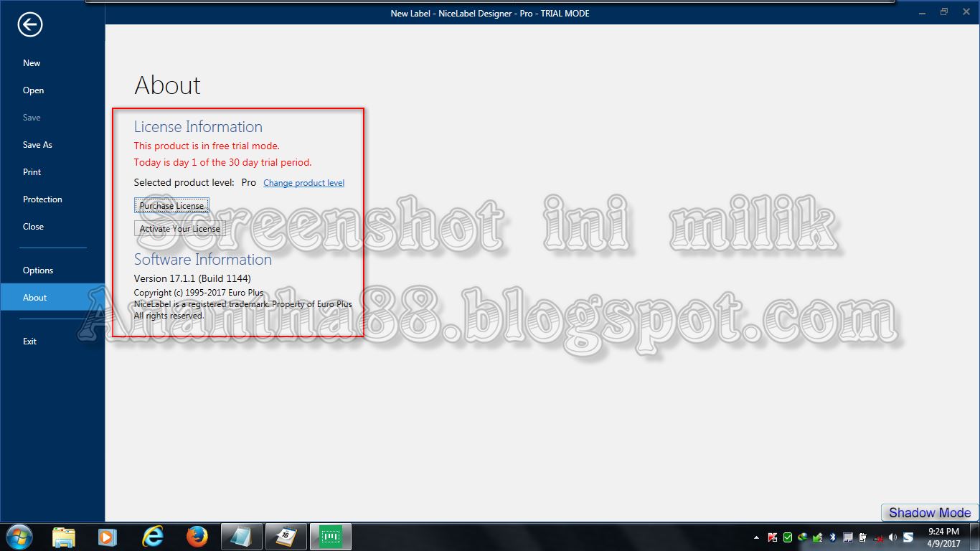Open the Bluetooth tray icon
This screenshot has width=980, height=551.
(x=833, y=537)
